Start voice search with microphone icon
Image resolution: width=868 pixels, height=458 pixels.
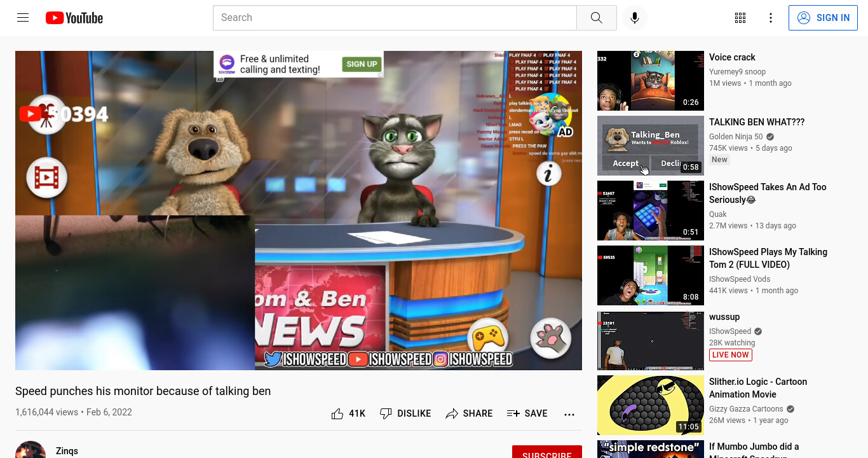tap(634, 18)
